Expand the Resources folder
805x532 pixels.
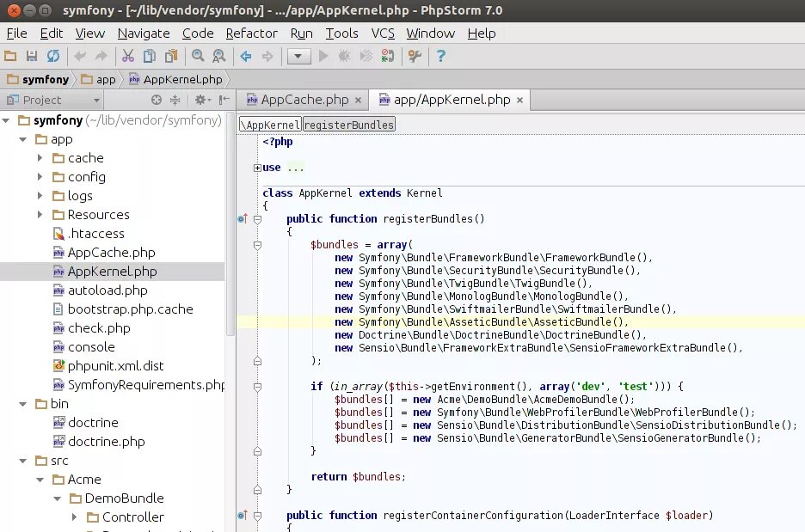tap(40, 215)
